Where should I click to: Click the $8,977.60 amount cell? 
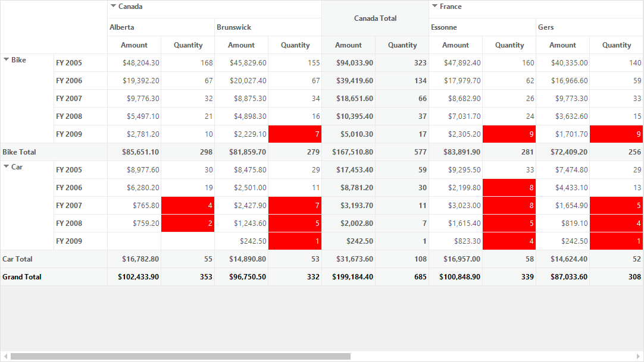135,170
